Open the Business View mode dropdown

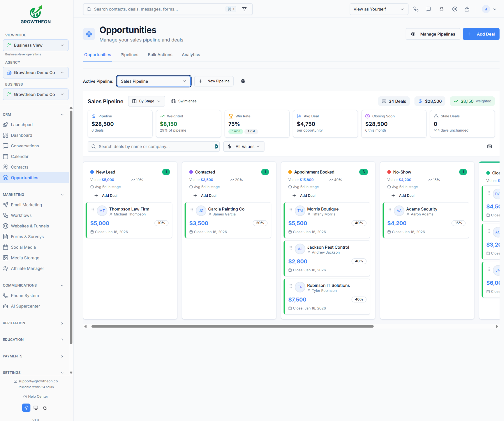tap(36, 45)
